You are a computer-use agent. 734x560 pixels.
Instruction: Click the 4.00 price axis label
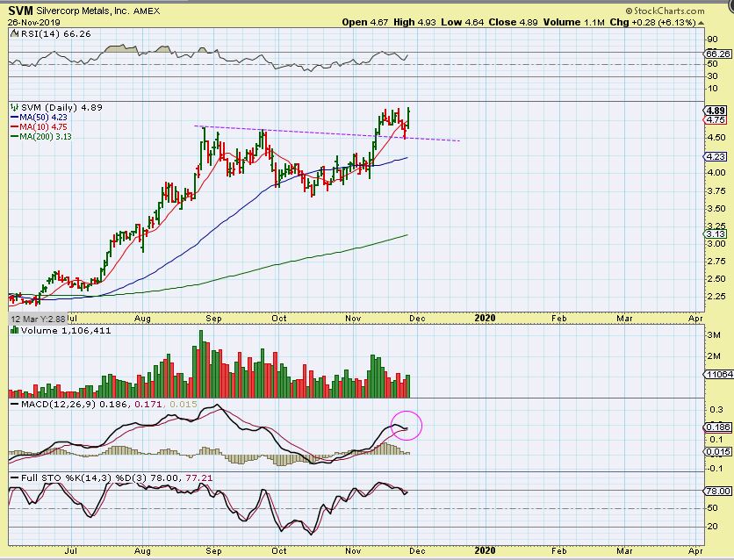coord(716,173)
